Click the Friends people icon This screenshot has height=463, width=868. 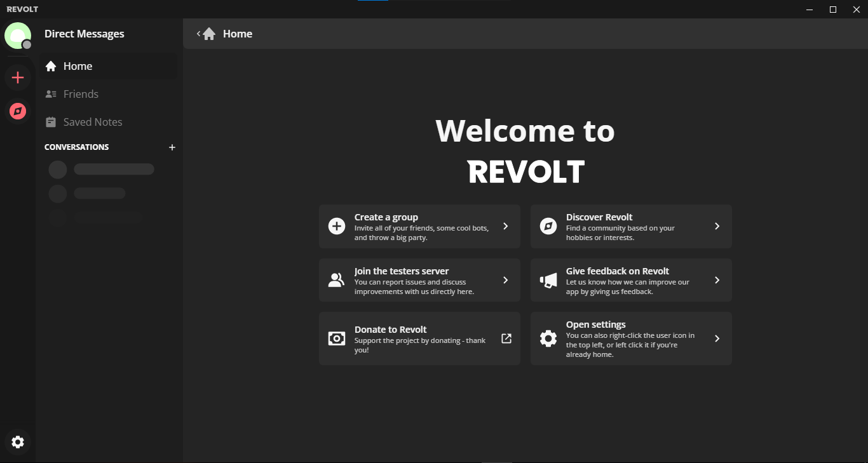click(x=51, y=94)
